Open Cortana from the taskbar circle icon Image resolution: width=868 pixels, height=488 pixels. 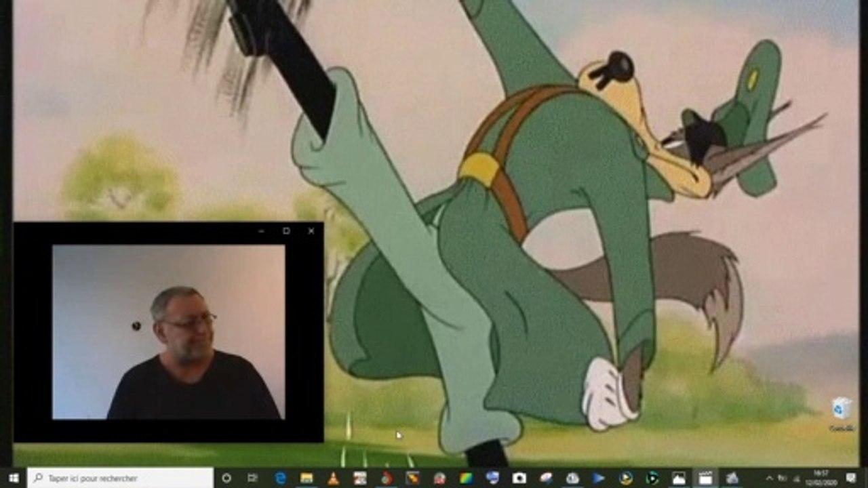pyautogui.click(x=226, y=478)
